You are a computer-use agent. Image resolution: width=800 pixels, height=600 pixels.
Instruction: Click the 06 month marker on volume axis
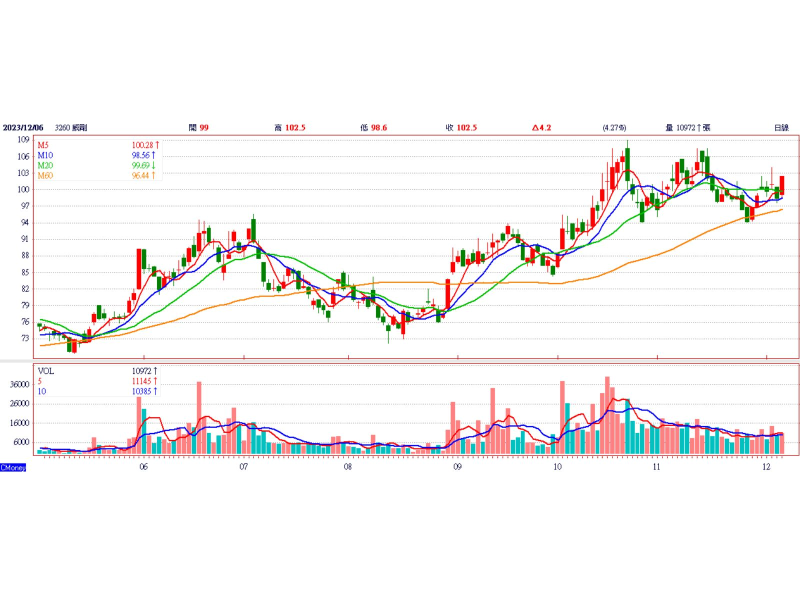click(144, 466)
